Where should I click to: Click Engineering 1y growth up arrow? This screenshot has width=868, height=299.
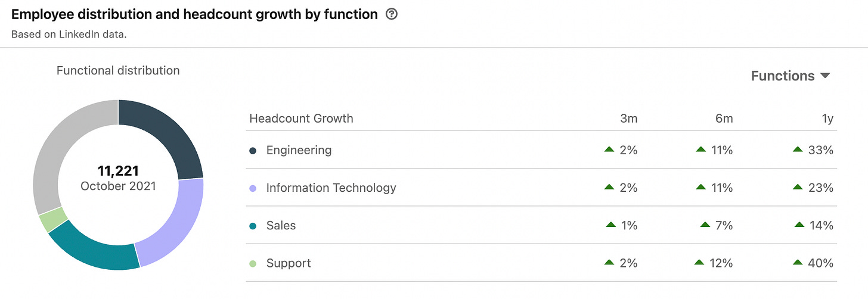798,149
